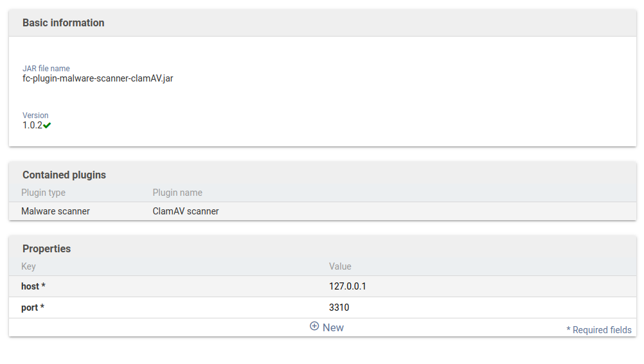The image size is (644, 364).
Task: Click the Plugin type column header
Action: click(x=43, y=193)
